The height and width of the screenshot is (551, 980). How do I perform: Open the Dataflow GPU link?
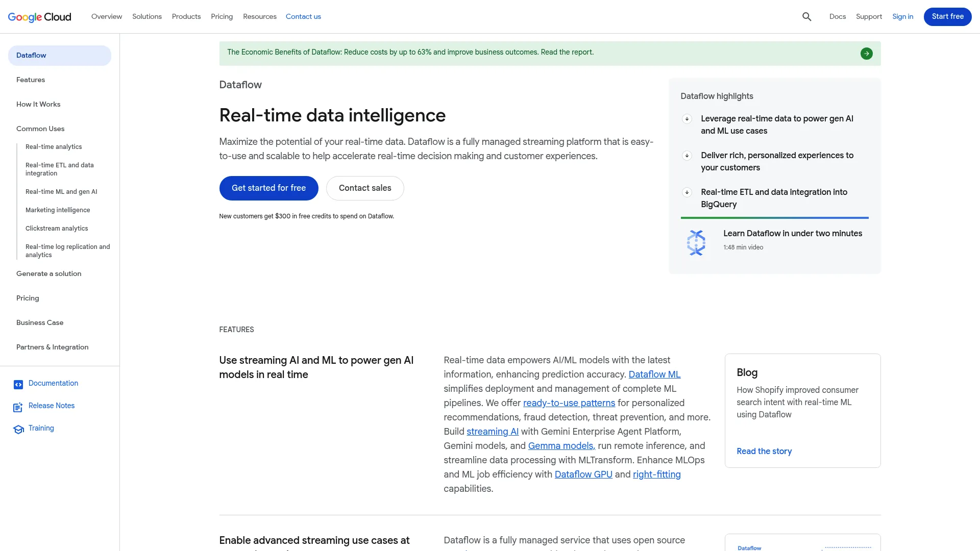click(x=583, y=475)
